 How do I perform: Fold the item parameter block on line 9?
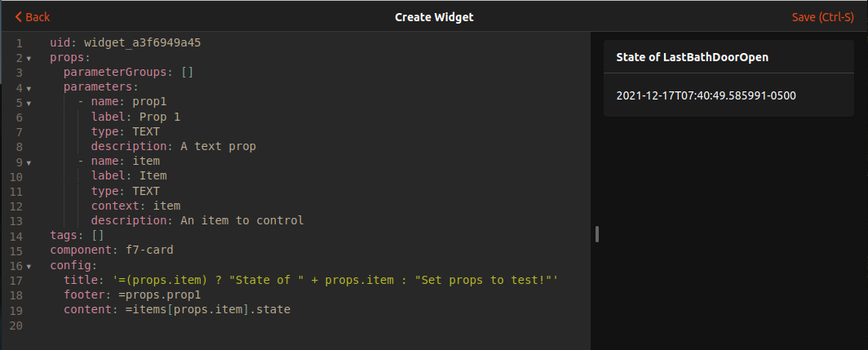coord(29,162)
